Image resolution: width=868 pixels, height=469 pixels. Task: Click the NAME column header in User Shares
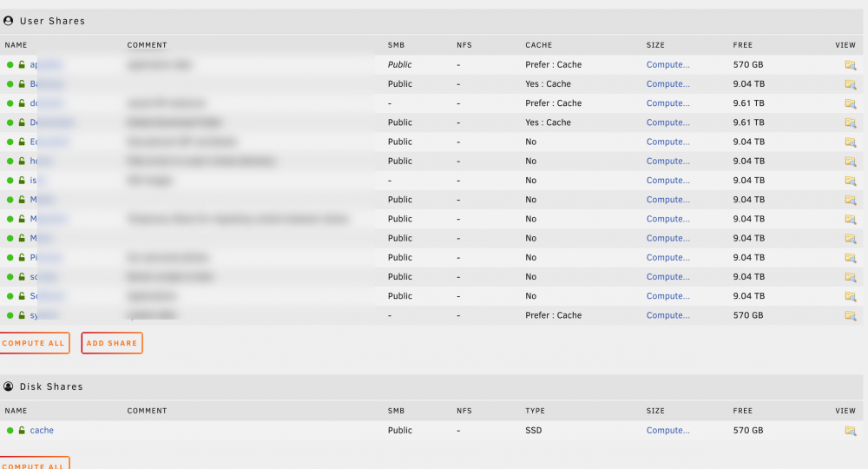point(16,45)
